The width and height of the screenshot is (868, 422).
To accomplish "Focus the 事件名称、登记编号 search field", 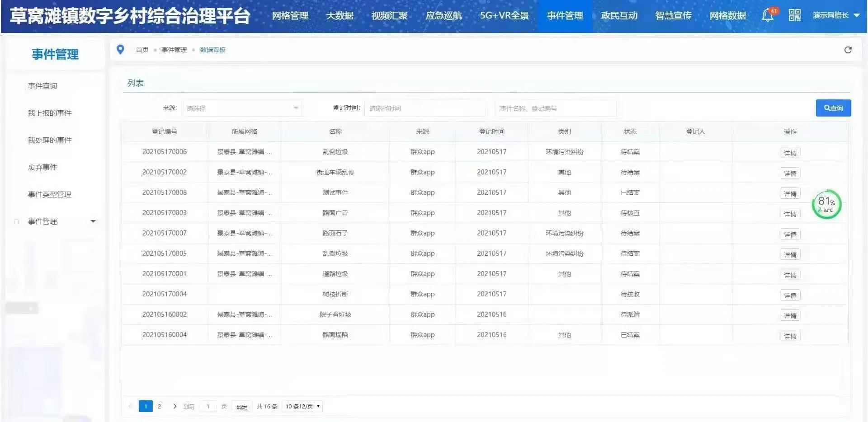I will click(556, 108).
